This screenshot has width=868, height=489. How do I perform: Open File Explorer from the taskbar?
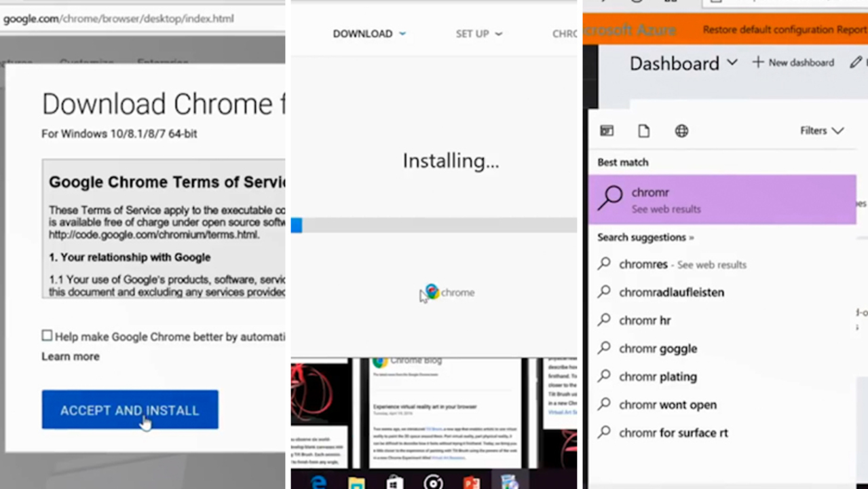(x=356, y=482)
